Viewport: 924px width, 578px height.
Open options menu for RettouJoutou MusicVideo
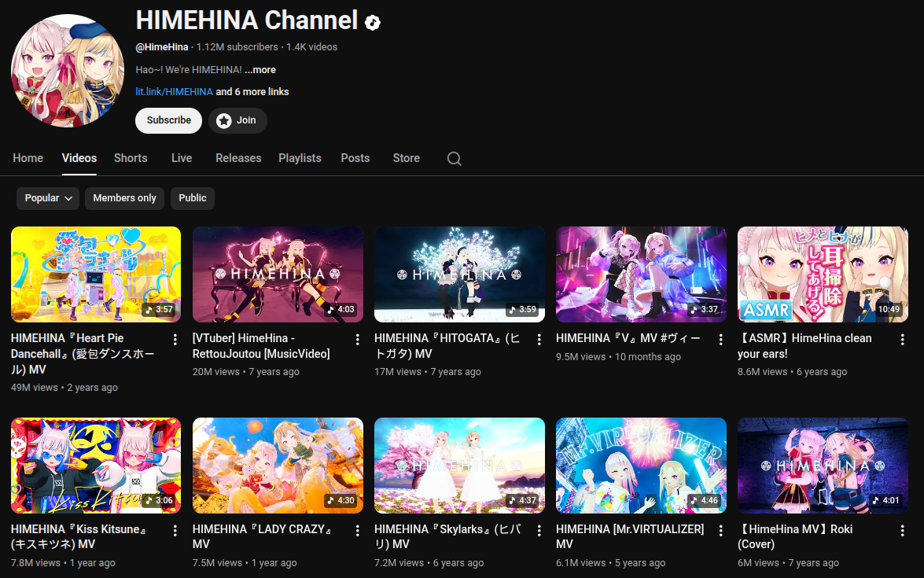357,340
